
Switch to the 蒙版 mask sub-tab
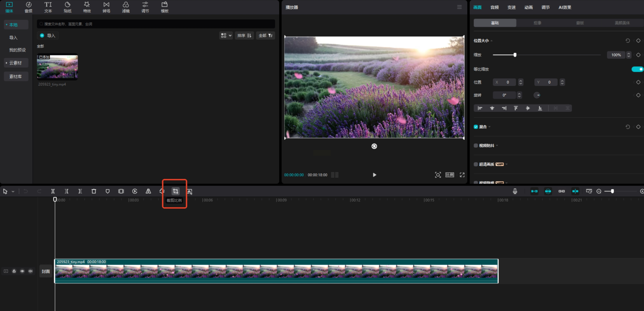[x=580, y=23]
